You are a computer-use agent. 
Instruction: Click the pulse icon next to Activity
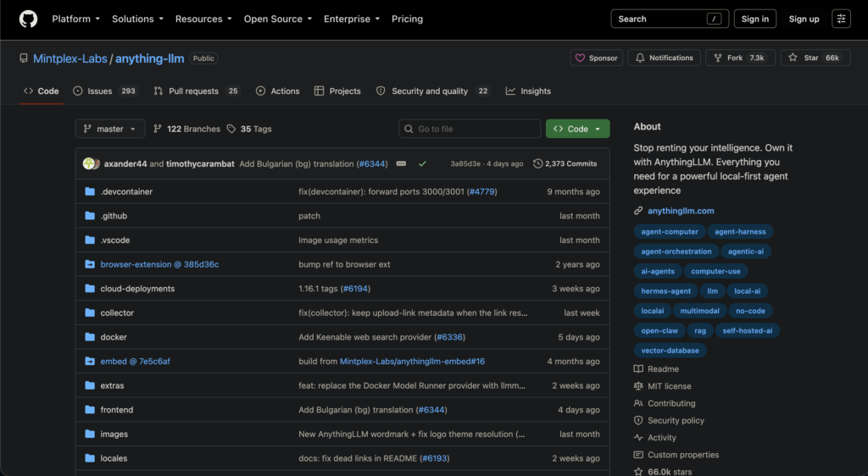638,437
